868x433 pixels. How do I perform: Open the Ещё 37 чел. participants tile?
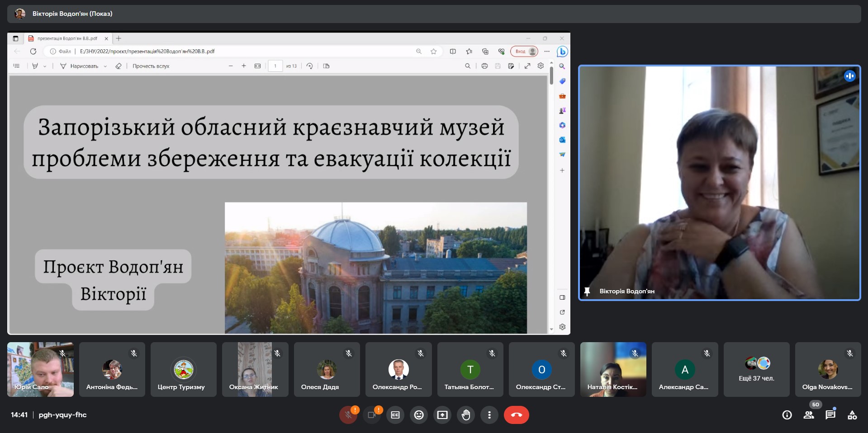click(x=756, y=369)
